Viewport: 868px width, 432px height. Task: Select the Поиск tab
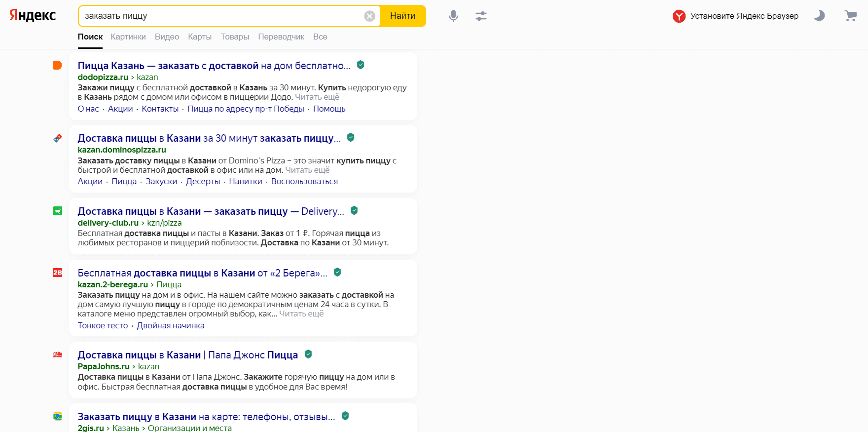[x=90, y=37]
